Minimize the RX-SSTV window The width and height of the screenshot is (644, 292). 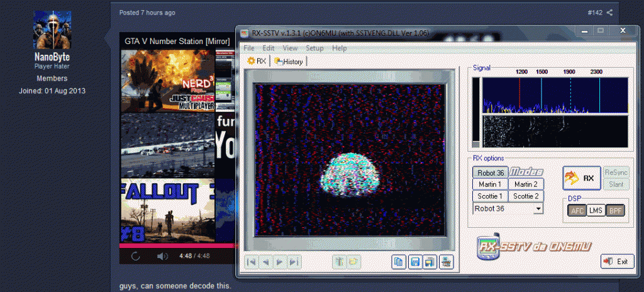(x=584, y=31)
